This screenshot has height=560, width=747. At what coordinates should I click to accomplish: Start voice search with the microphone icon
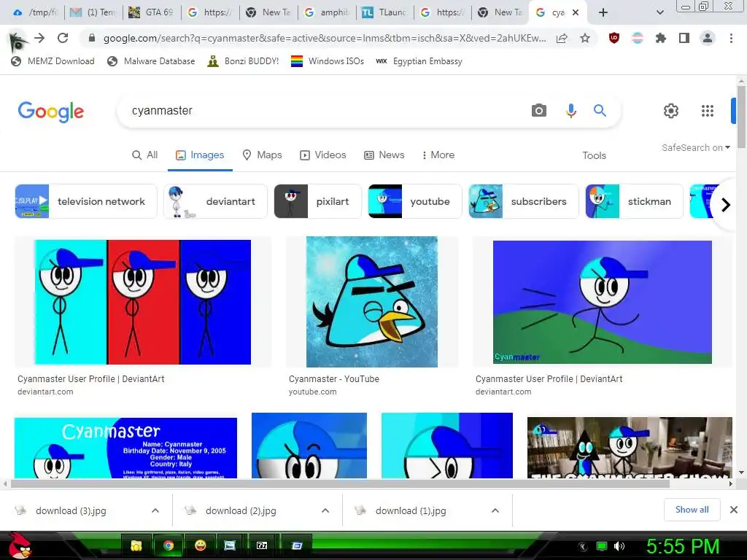pyautogui.click(x=570, y=111)
